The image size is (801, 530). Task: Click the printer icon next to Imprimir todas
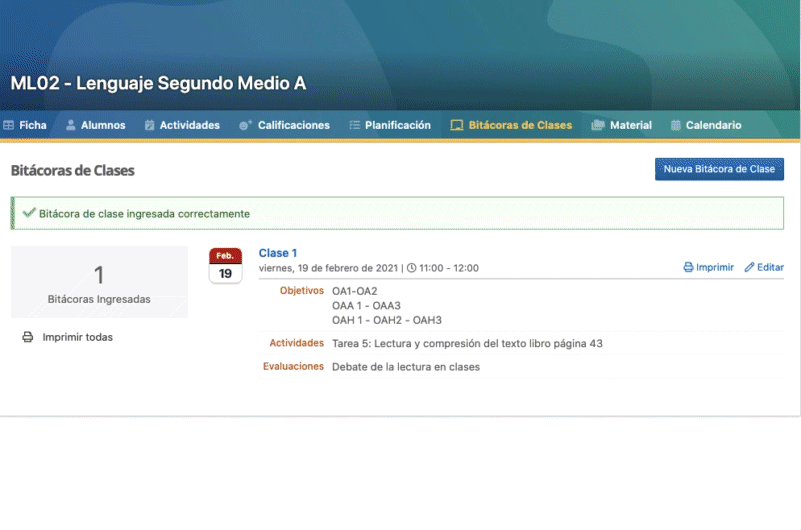(28, 337)
